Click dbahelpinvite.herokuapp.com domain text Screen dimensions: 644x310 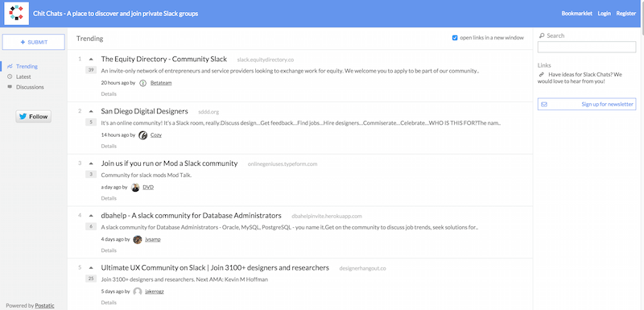[327, 217]
